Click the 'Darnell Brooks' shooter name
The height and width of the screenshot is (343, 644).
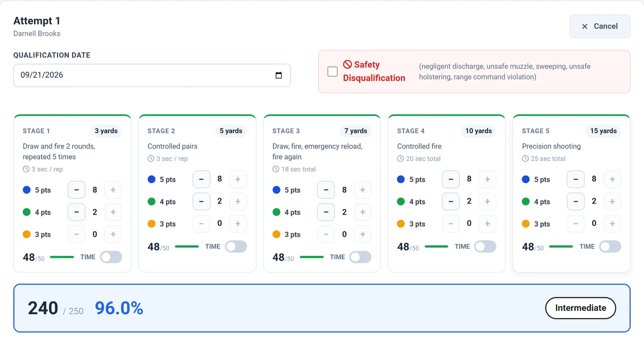[37, 34]
